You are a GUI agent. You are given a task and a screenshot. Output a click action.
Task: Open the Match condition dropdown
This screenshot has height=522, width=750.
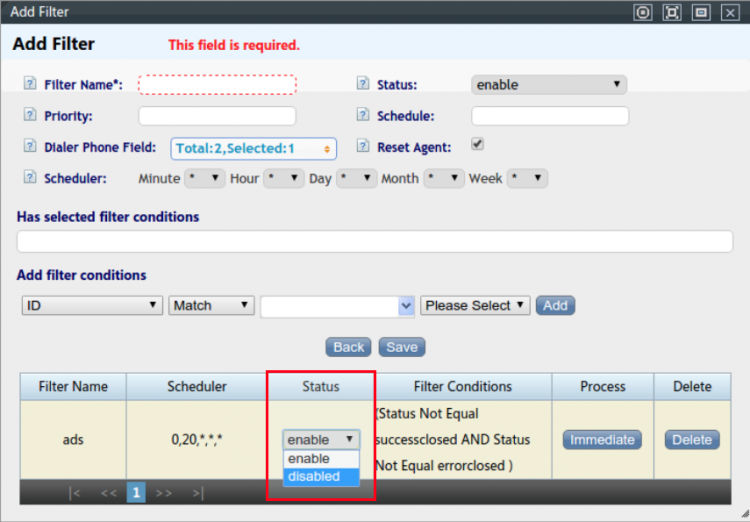211,305
